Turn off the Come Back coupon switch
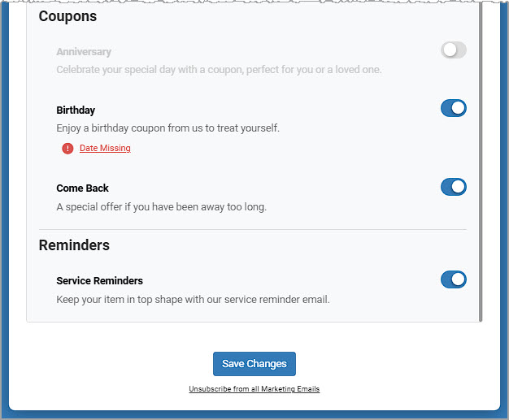 (453, 187)
